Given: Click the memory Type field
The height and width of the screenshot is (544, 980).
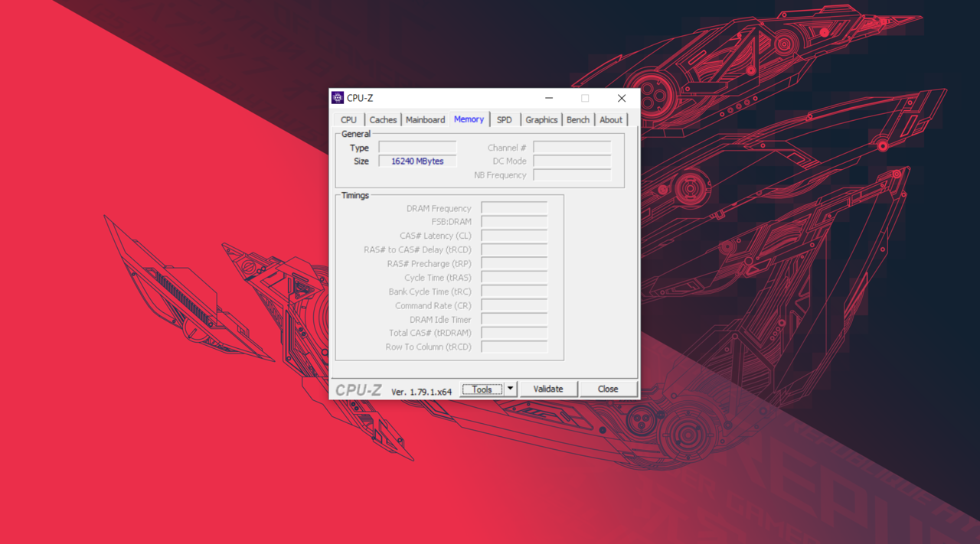Looking at the screenshot, I should click(417, 148).
